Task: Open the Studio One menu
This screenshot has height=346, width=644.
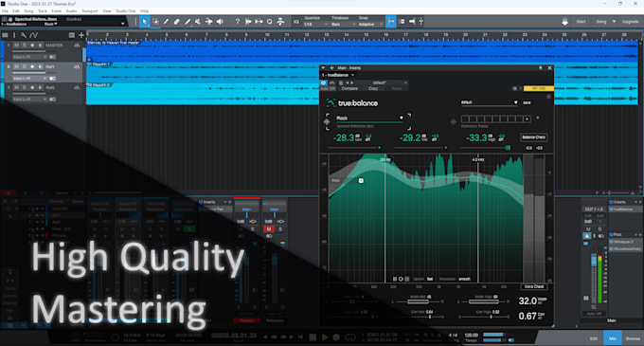Action: click(x=126, y=11)
